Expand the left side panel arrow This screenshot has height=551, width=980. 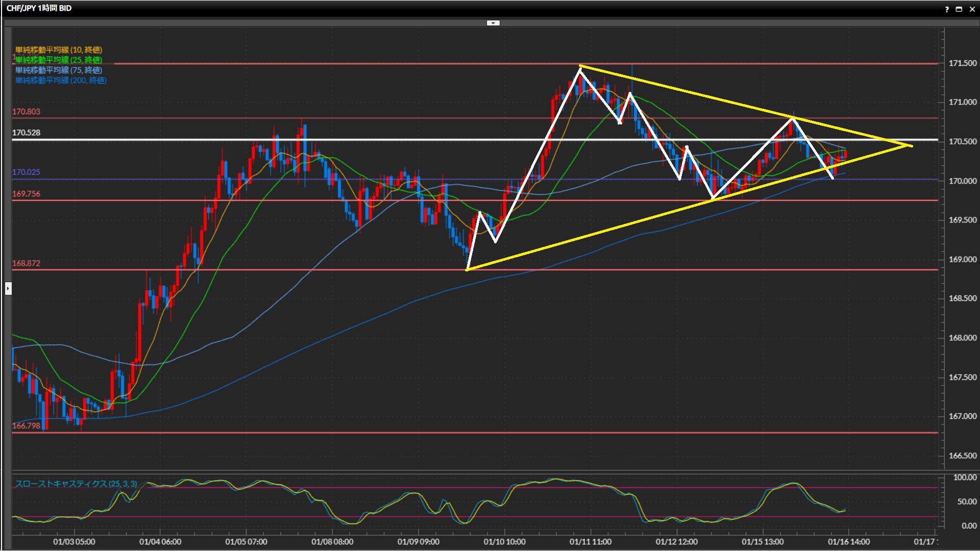[x=8, y=289]
